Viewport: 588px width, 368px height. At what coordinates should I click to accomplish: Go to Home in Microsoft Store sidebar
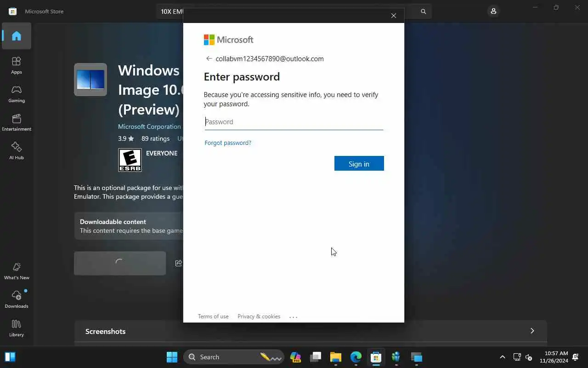point(17,36)
